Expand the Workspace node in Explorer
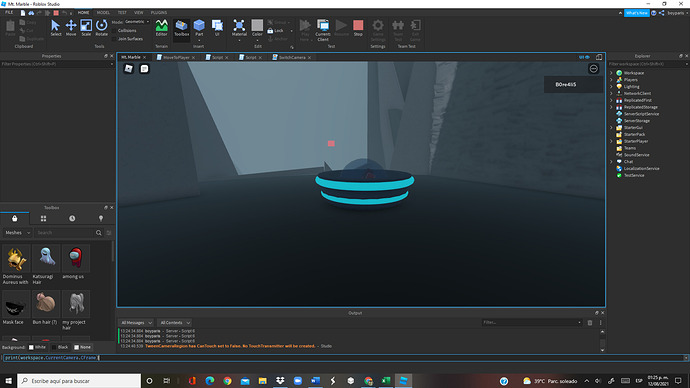 pos(611,73)
